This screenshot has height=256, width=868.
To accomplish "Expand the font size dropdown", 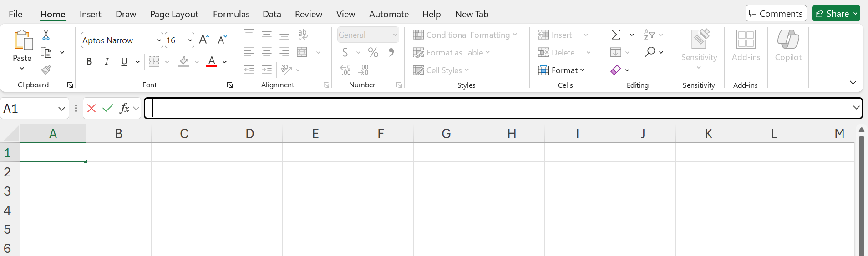I will point(190,40).
